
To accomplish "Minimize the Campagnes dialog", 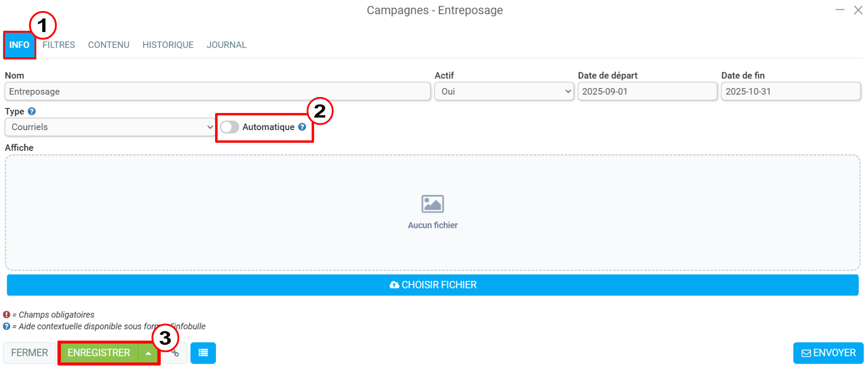I will coord(840,10).
